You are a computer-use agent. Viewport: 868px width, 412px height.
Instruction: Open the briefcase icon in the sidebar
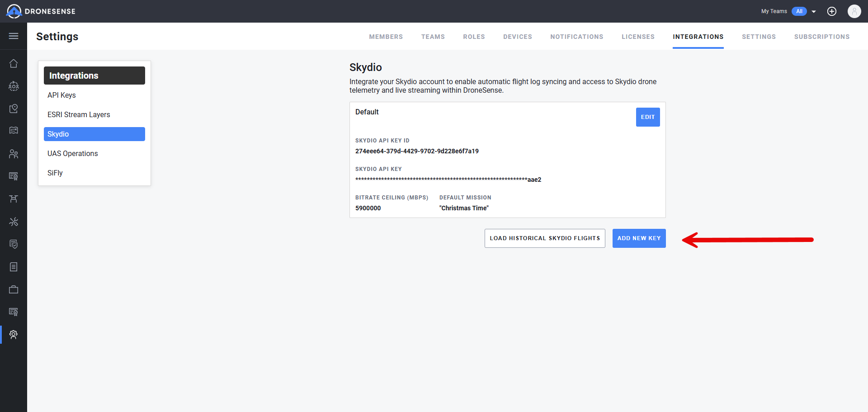(x=14, y=289)
